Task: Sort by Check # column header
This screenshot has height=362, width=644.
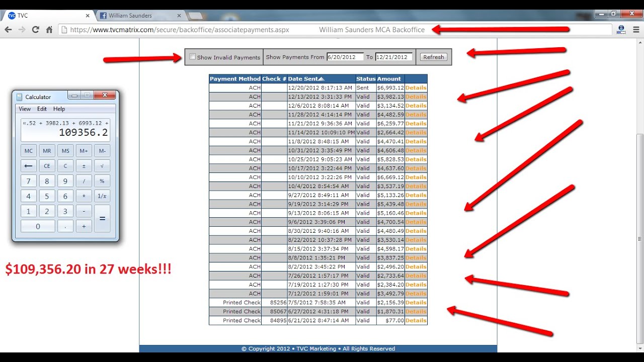Action: coord(274,79)
